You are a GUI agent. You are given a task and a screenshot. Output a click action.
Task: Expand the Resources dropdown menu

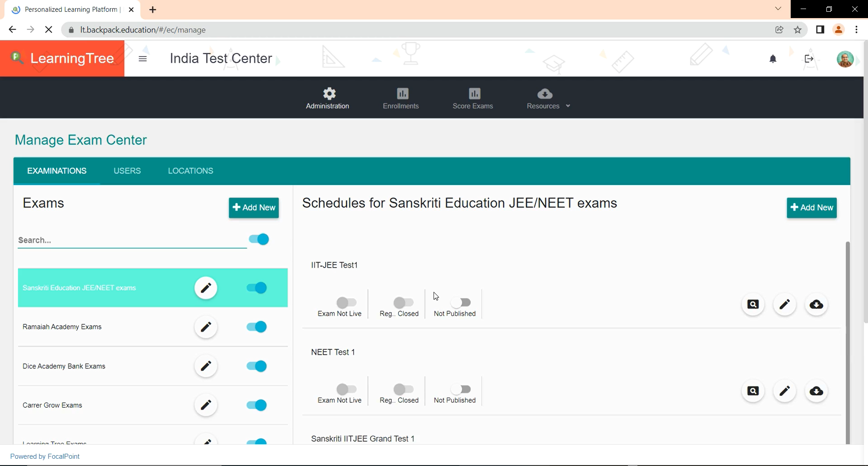pos(548,98)
